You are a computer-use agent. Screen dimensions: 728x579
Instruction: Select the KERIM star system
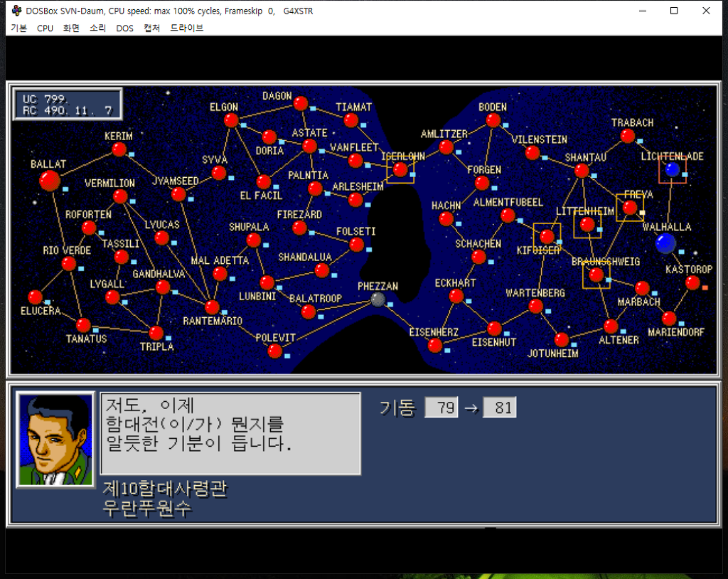pos(119,149)
